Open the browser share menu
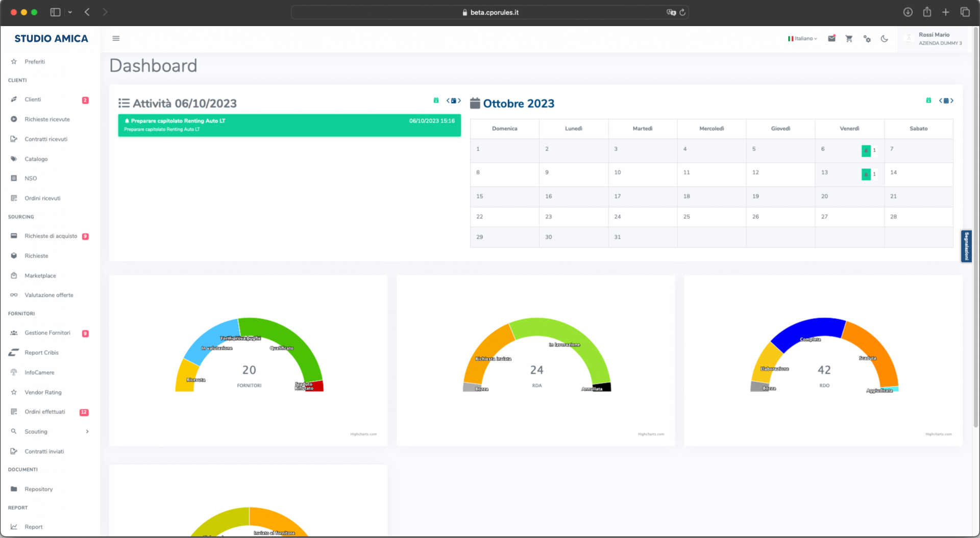Viewport: 980px width, 538px height. point(927,12)
